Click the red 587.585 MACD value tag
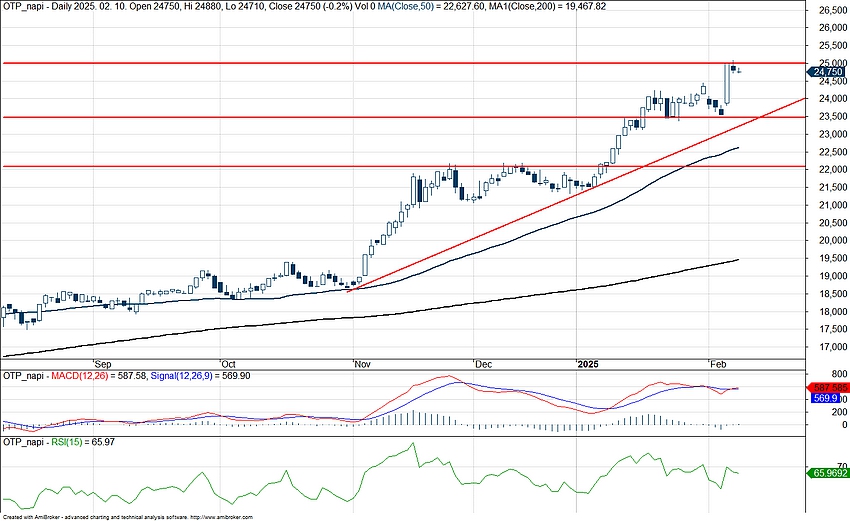850x521 pixels. click(828, 388)
